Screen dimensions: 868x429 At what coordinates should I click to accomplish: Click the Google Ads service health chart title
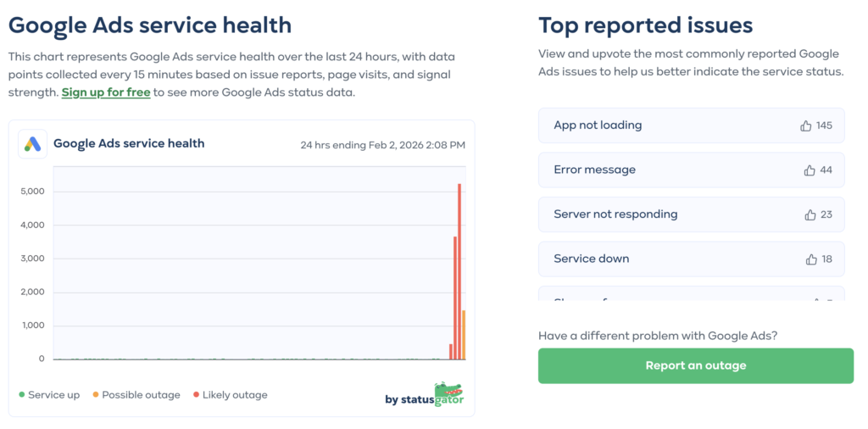[x=129, y=144]
